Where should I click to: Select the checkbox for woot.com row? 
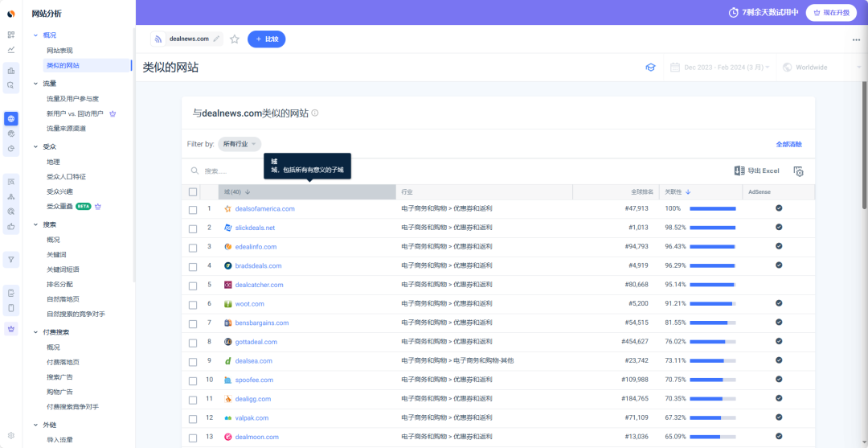(x=193, y=304)
